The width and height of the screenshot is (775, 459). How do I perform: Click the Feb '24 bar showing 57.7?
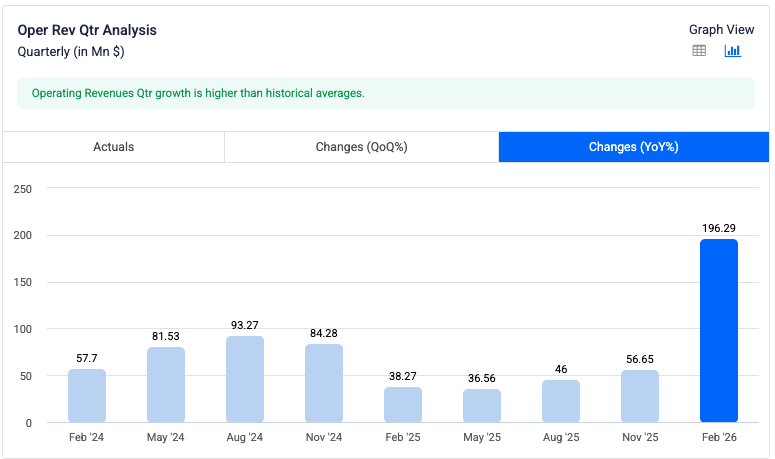tap(87, 396)
